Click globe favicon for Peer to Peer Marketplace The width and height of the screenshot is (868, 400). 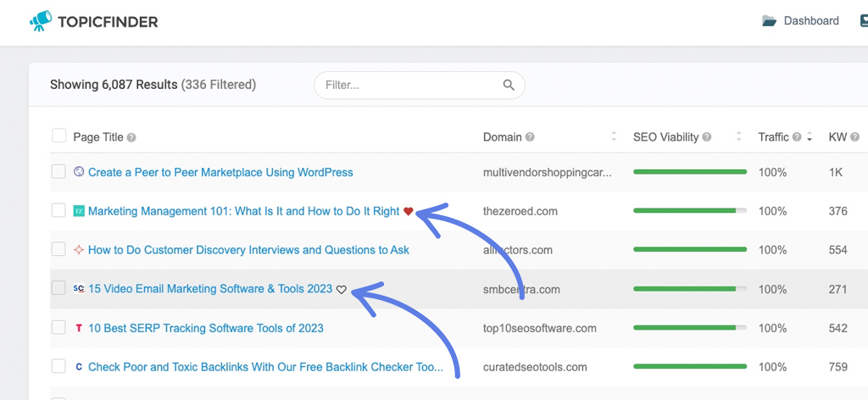pos(79,172)
